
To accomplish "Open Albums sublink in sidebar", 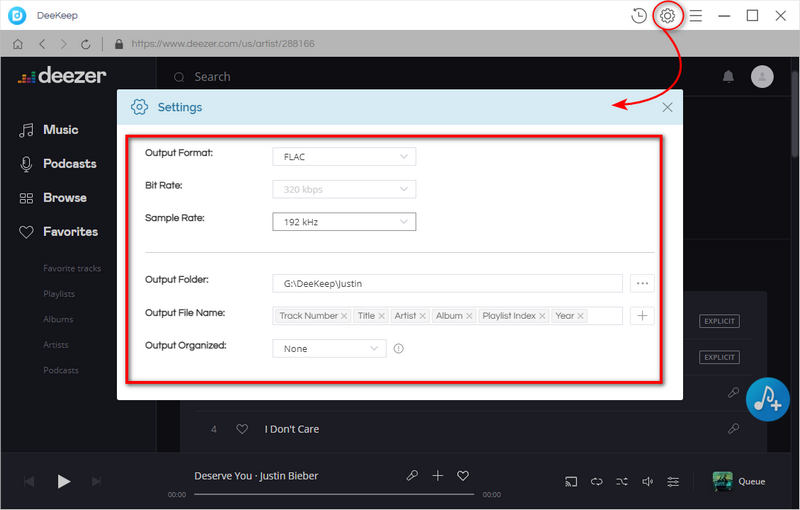I will tap(58, 319).
